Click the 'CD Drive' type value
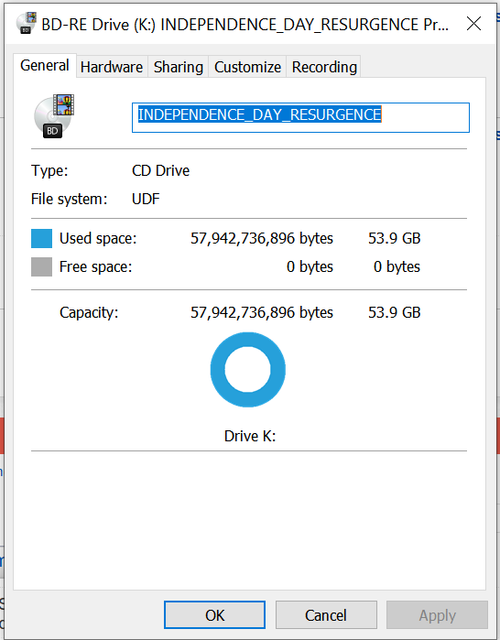Viewport: 500px width, 640px height. click(x=160, y=171)
